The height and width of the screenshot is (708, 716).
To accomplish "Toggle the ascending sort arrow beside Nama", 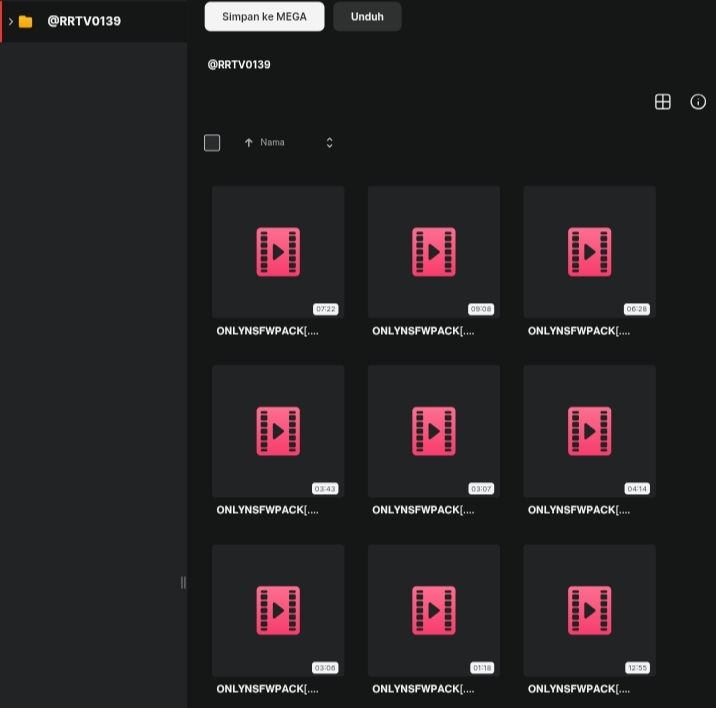I will 248,143.
